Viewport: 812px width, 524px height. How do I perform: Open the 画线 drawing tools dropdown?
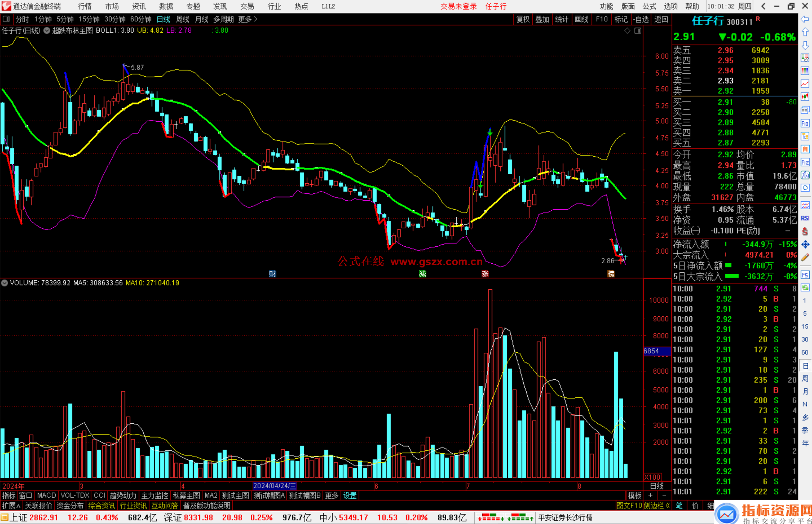tap(582, 19)
